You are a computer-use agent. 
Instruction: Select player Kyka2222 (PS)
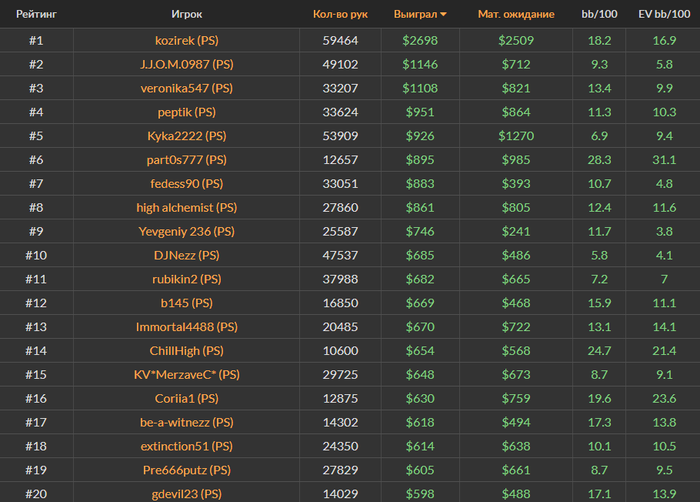[187, 136]
